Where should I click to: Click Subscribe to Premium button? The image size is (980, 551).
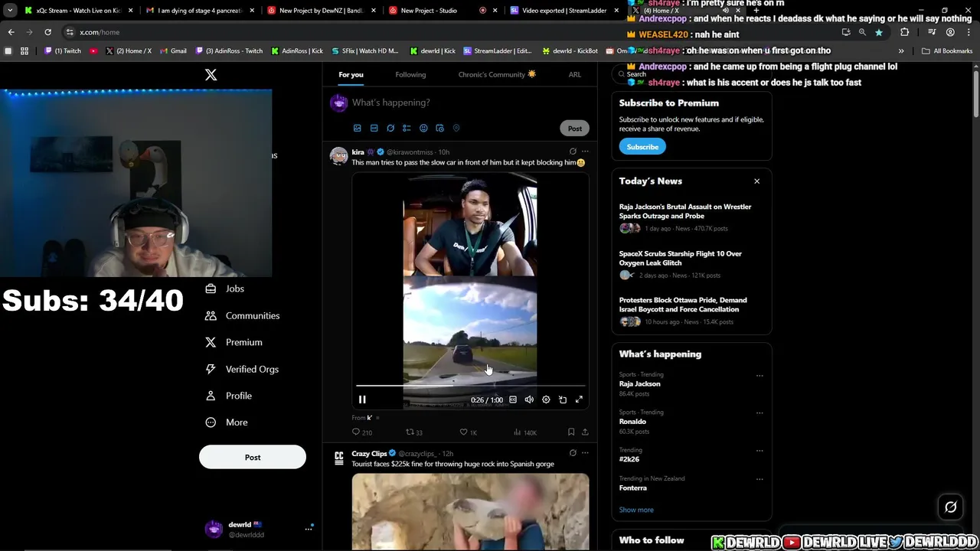coord(642,147)
